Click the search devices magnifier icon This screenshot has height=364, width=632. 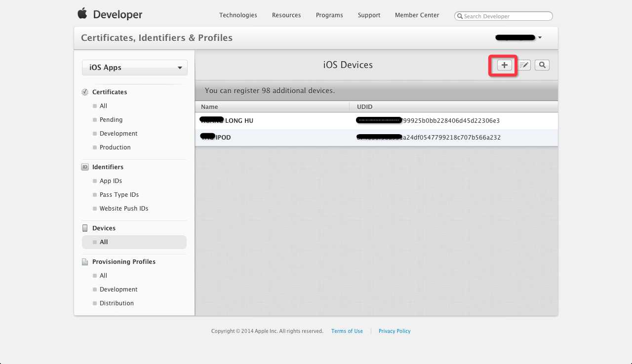[542, 65]
